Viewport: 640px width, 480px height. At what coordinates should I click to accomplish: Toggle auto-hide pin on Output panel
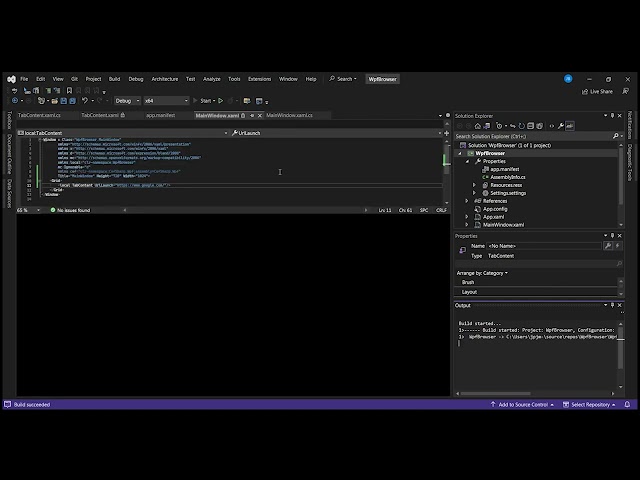(612, 305)
